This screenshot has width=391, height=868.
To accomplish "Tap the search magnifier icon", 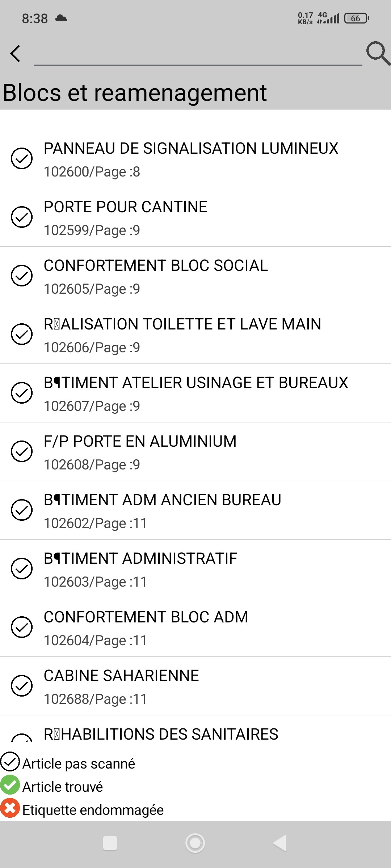I will click(x=378, y=53).
